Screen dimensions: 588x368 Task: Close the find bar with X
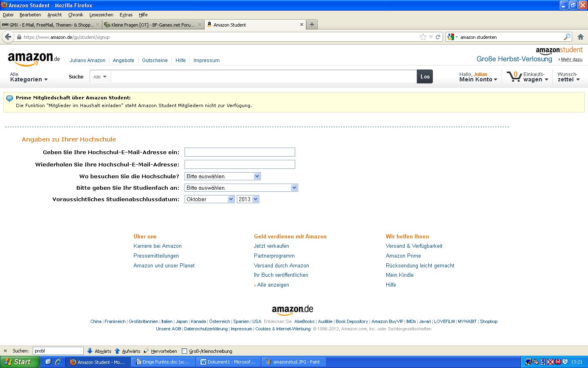tap(5, 351)
